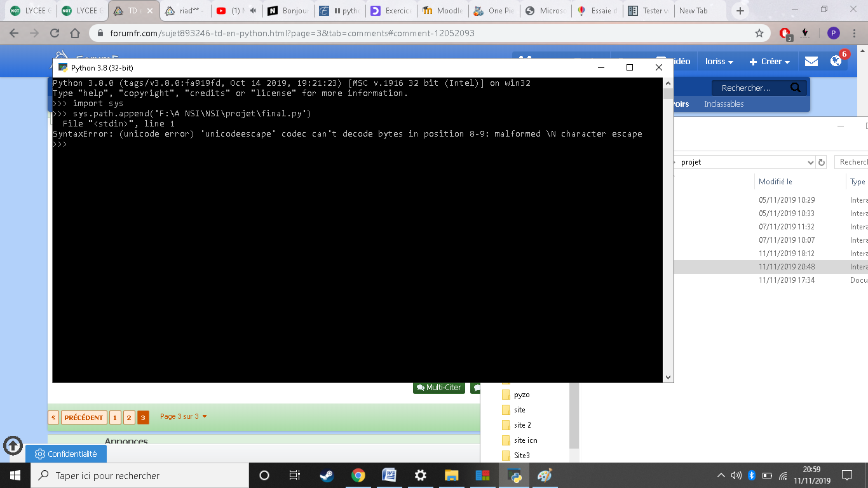Click the Chrome home button
This screenshot has width=868, height=488.
point(75,33)
